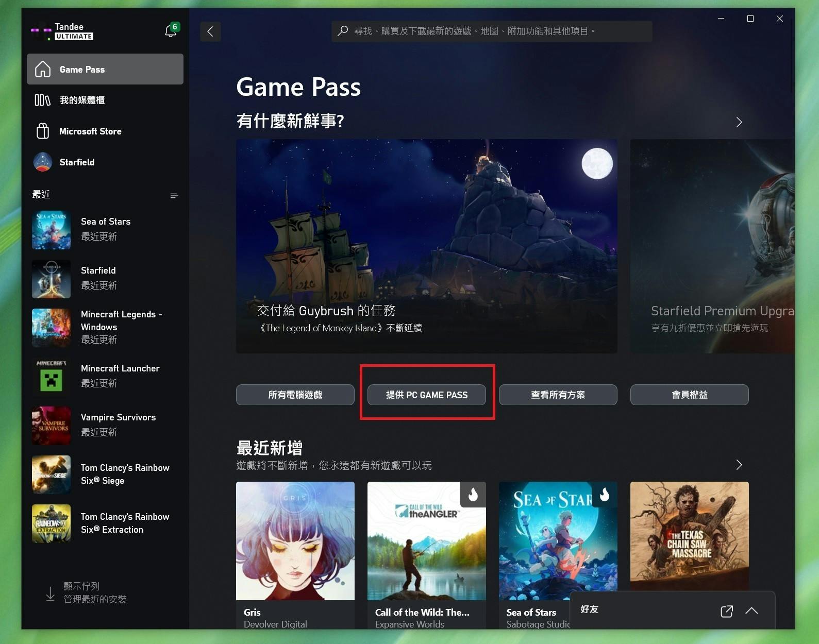Click the flame badge on Sea of Stars card
The width and height of the screenshot is (819, 644).
point(604,495)
